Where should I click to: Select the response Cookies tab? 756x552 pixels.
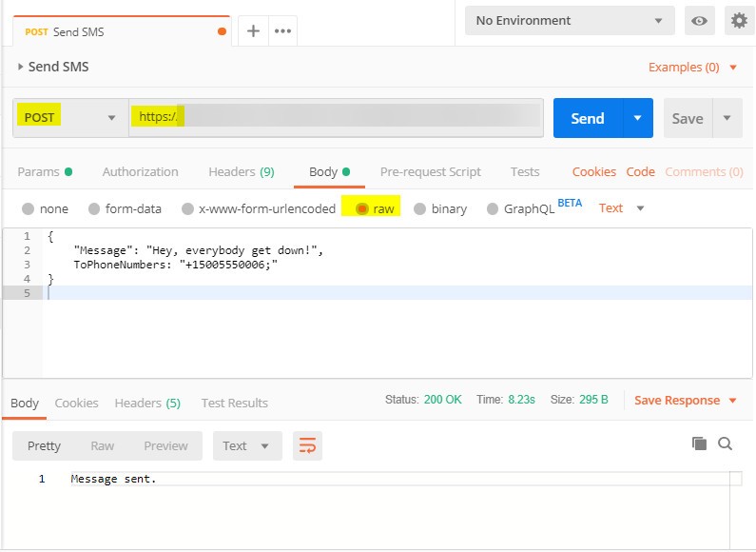[76, 403]
